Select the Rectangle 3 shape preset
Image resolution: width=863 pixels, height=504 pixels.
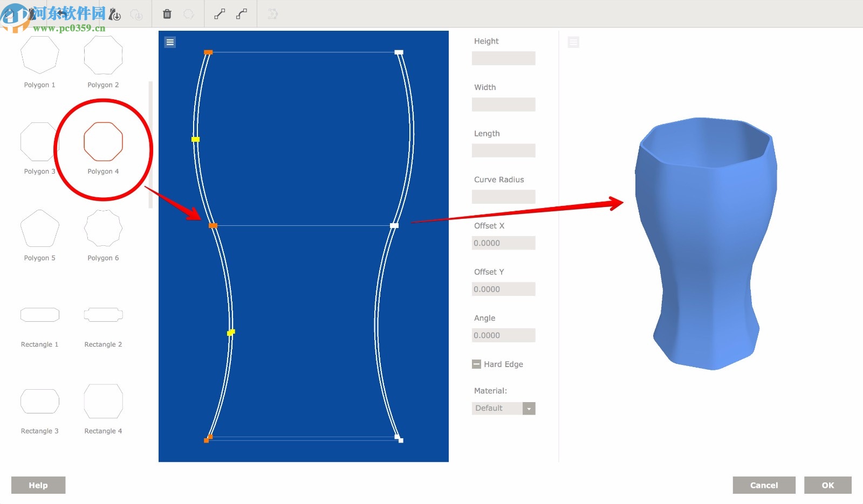point(39,401)
